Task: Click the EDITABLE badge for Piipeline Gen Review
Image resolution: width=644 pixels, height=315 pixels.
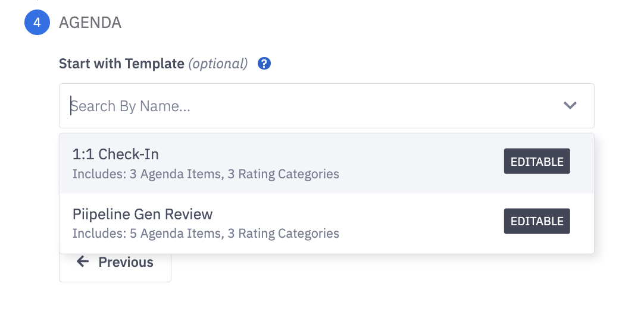Action: (537, 221)
